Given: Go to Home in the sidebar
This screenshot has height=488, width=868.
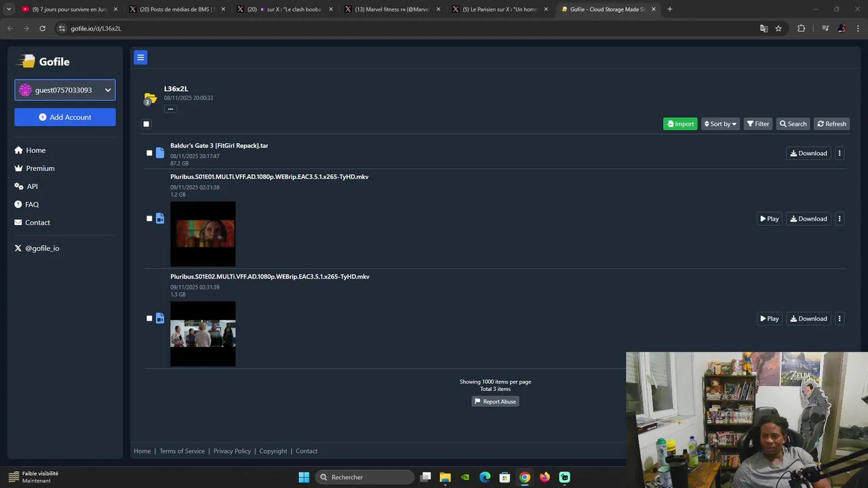Looking at the screenshot, I should click(30, 150).
